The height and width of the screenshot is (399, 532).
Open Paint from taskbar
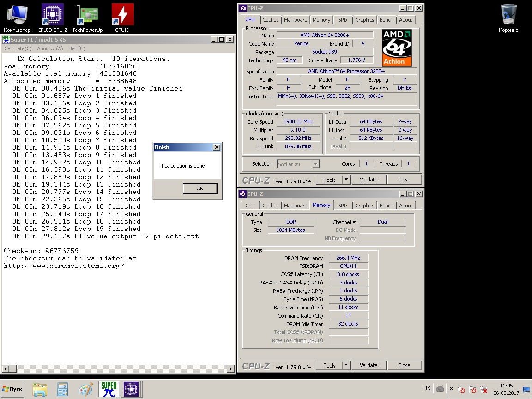85,389
